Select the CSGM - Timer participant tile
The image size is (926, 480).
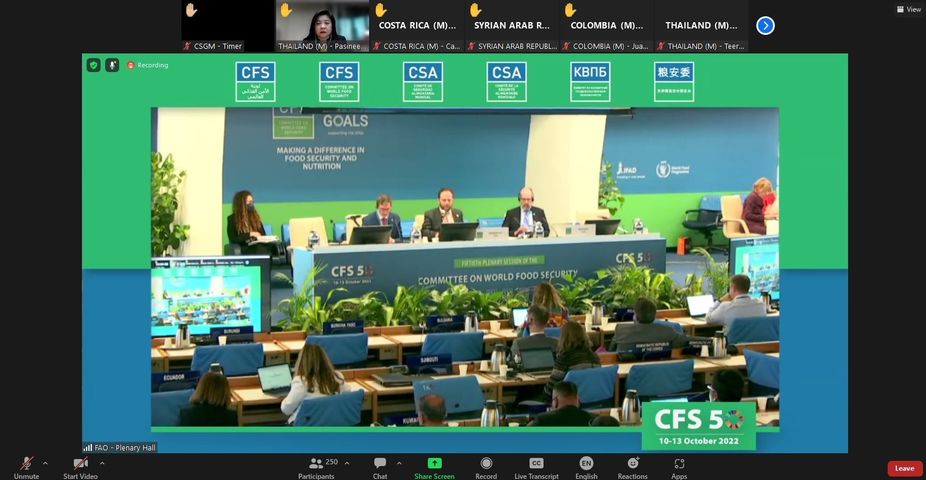228,26
